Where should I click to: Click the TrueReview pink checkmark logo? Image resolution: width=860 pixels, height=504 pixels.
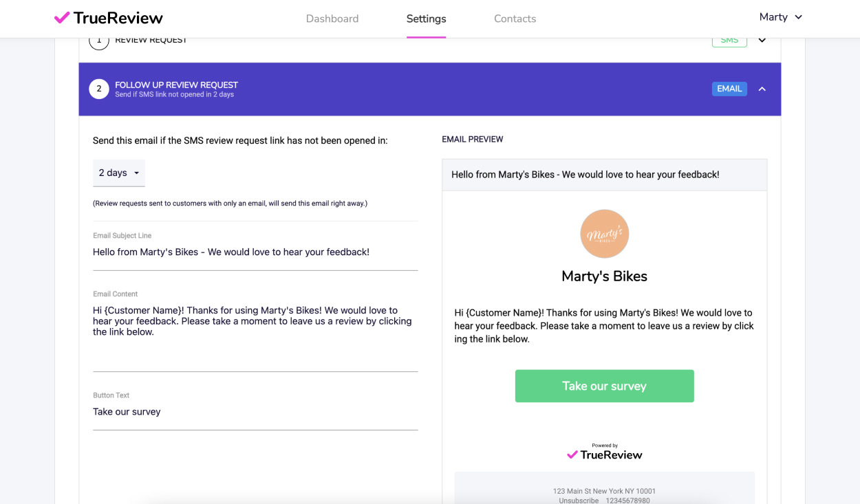point(62,18)
